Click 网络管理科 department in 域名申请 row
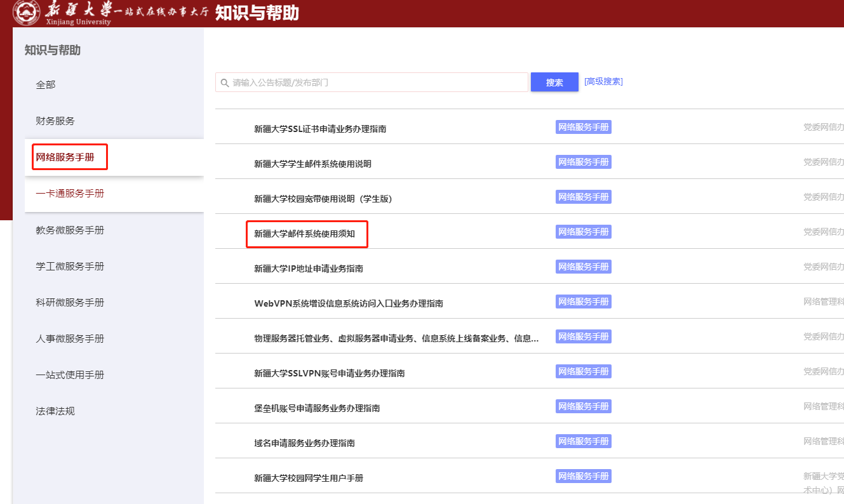The image size is (844, 504). 824,441
